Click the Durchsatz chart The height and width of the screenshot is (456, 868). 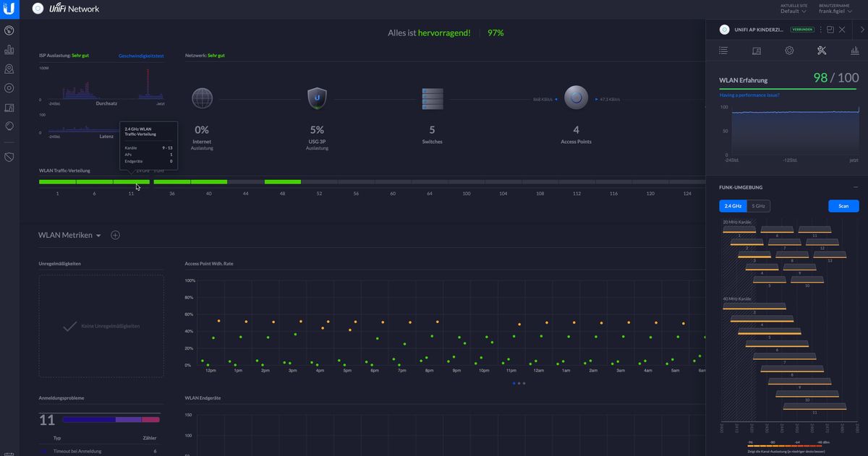pyautogui.click(x=106, y=85)
